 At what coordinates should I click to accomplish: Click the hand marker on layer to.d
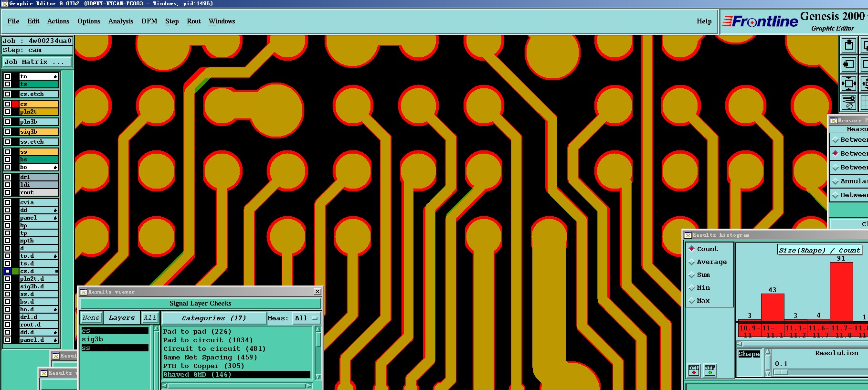pos(56,256)
